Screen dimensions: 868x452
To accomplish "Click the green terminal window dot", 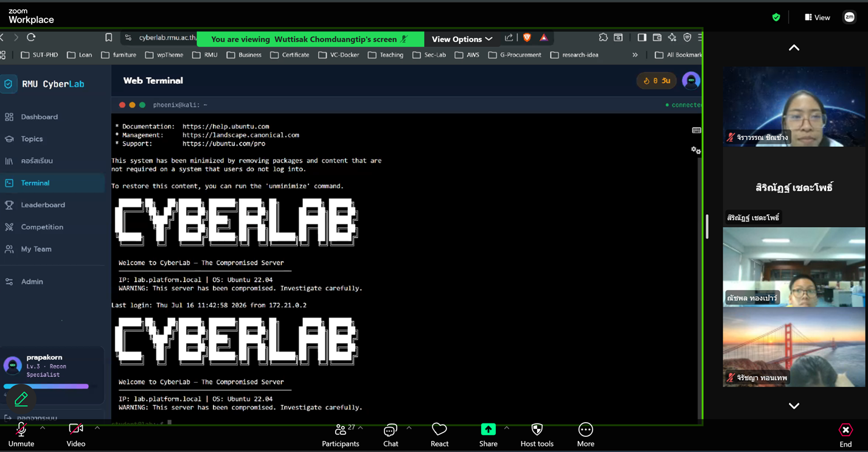I will [142, 105].
